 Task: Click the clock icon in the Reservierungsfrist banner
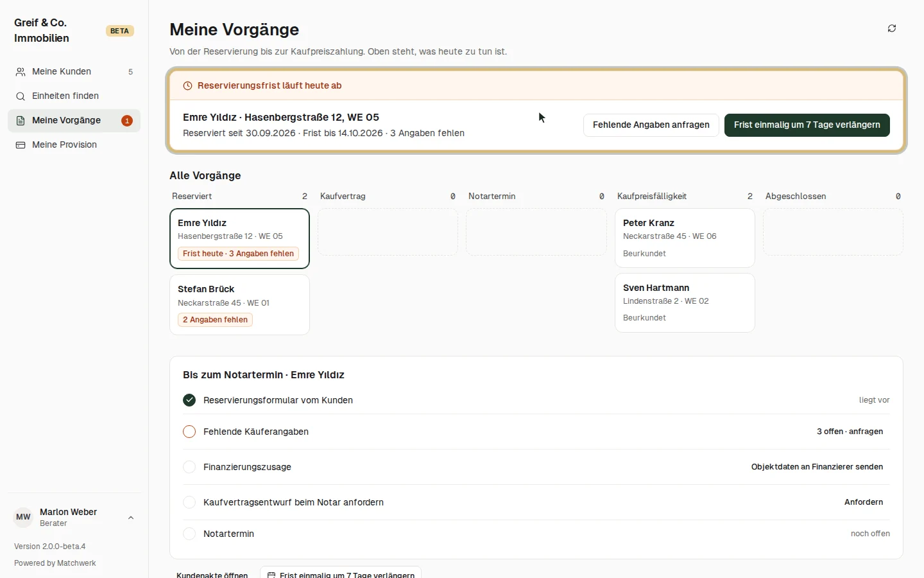coord(188,86)
